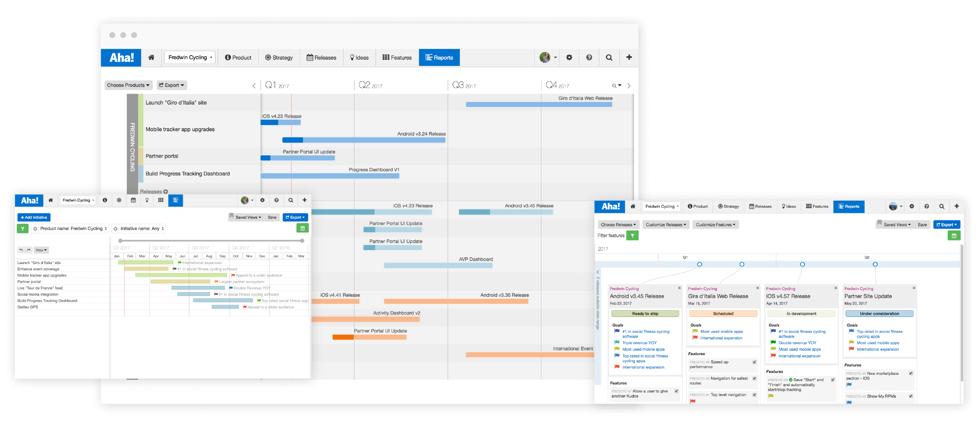Viewport: 980px width, 429px height.
Task: Open Features tab in main back window
Action: tap(397, 58)
